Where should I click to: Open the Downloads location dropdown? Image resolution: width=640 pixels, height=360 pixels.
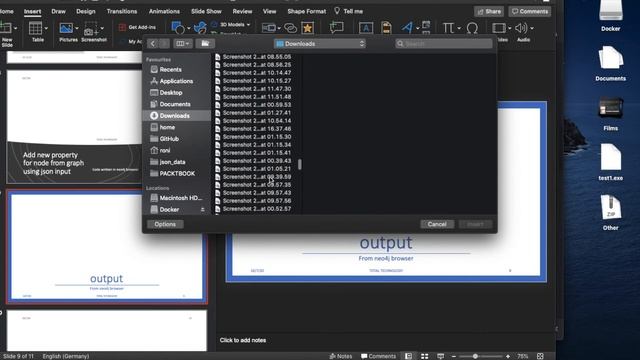click(320, 44)
